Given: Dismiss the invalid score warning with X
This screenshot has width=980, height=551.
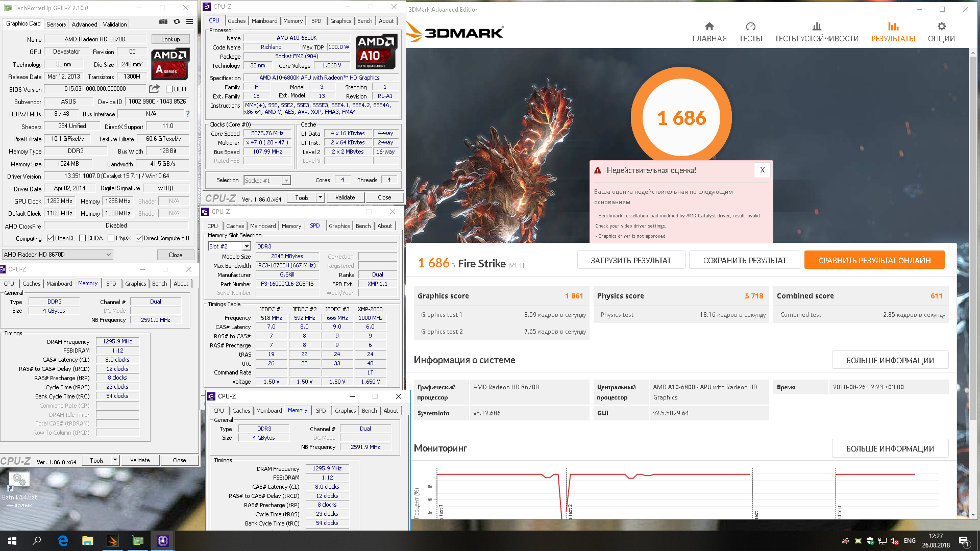Looking at the screenshot, I should (762, 170).
